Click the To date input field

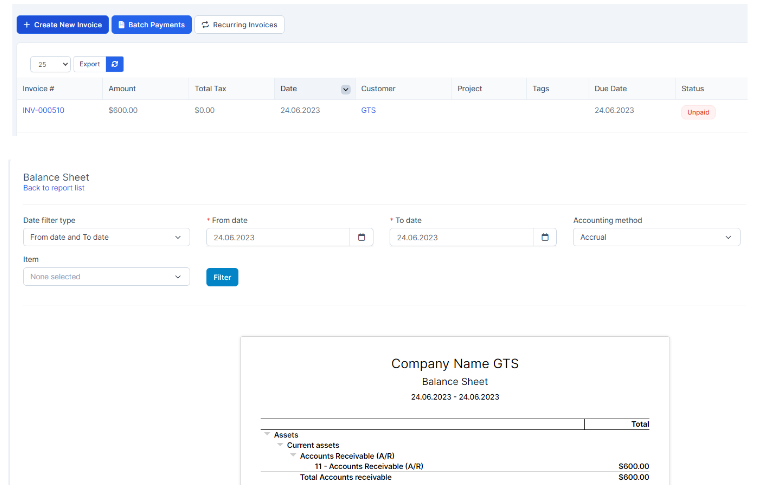462,237
